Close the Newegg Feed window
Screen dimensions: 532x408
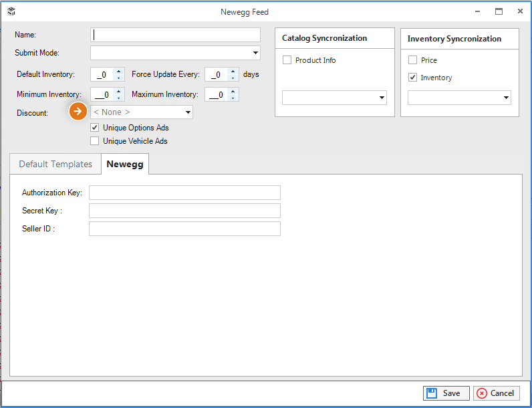click(x=520, y=11)
